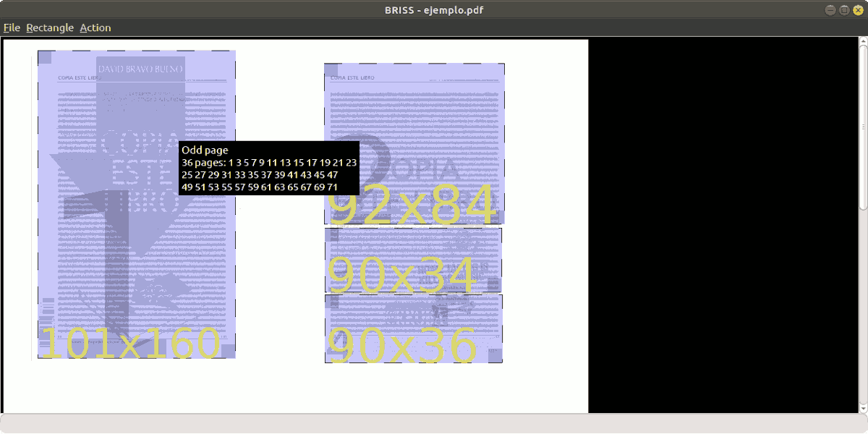Select the 101x160 crop rectangle size label
The height and width of the screenshot is (434, 868).
pyautogui.click(x=130, y=343)
